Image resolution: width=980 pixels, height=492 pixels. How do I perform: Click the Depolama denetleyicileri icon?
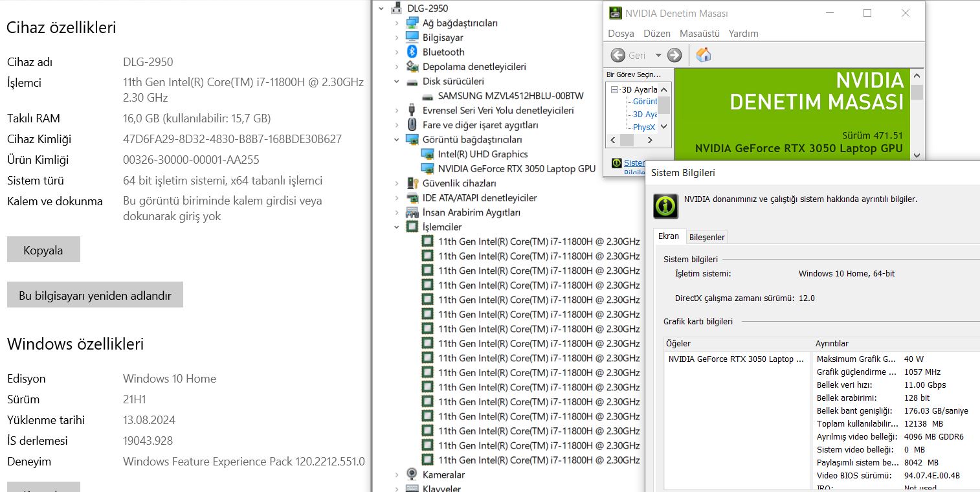pos(412,67)
